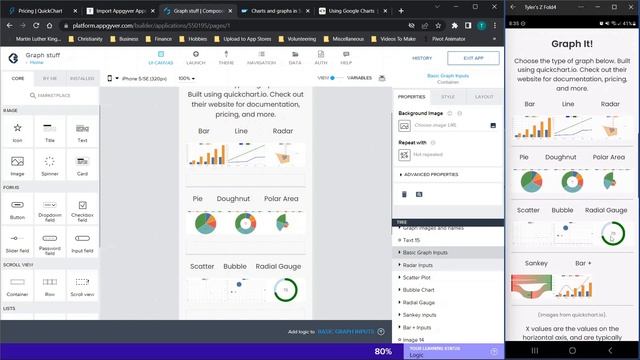Select the Dropdown field component
Viewport: 640px width, 360px height.
coord(50,209)
